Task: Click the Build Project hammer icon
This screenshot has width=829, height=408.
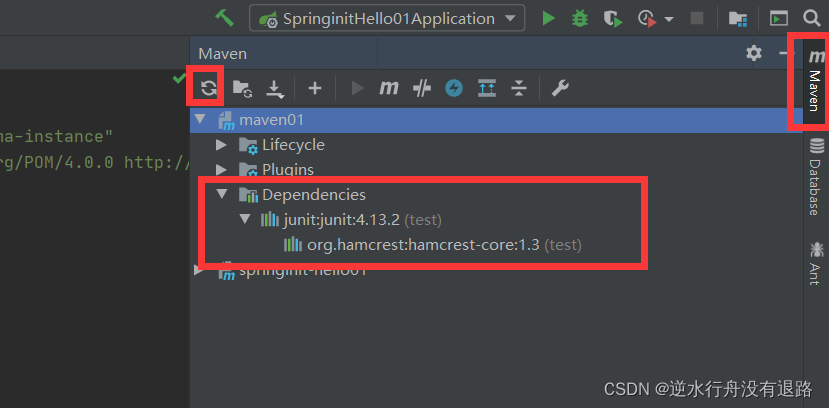Action: 224,18
